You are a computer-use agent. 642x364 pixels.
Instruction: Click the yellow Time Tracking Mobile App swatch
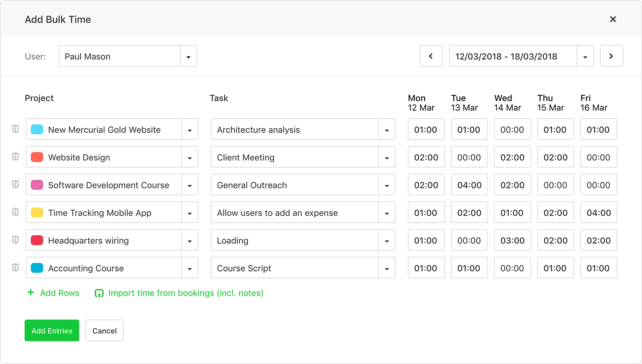click(37, 212)
